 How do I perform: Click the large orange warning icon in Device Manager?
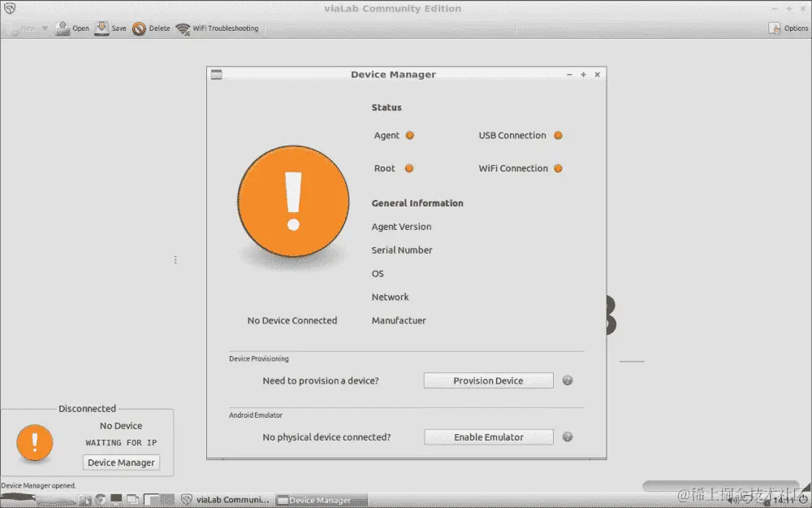pos(293,201)
